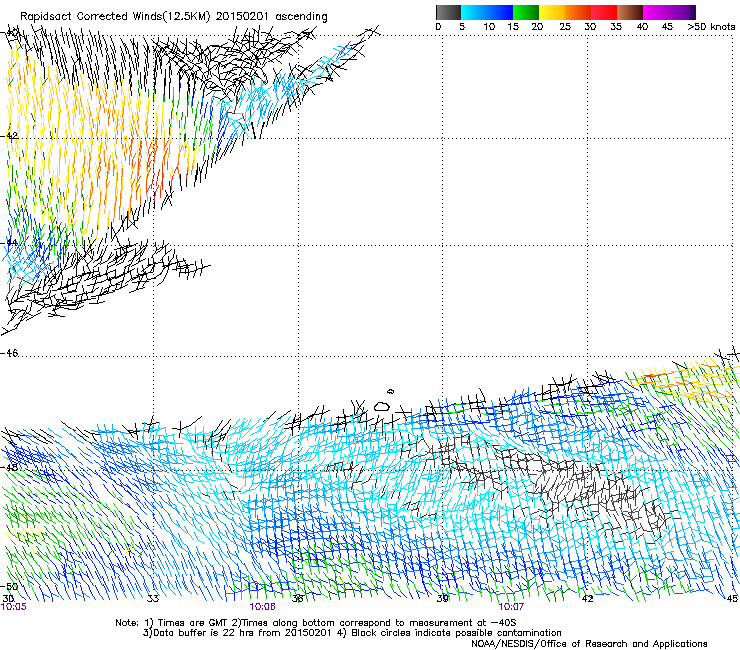Select the red 30-35 knots legend swatch
This screenshot has height=650, width=740.
tap(604, 12)
